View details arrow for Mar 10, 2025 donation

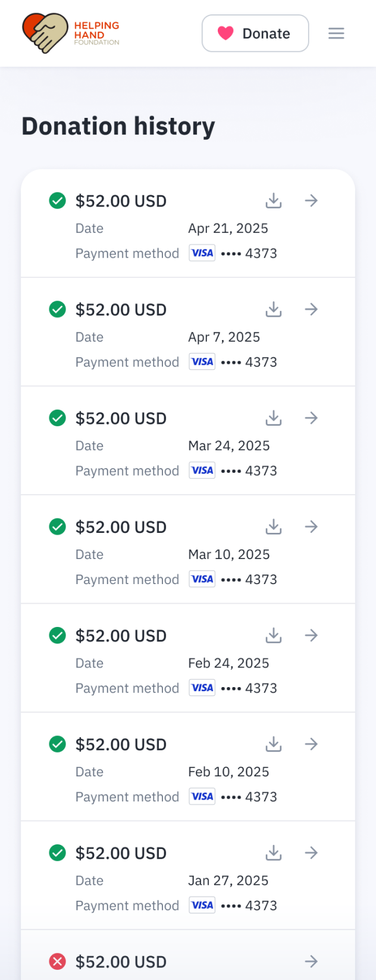[311, 526]
